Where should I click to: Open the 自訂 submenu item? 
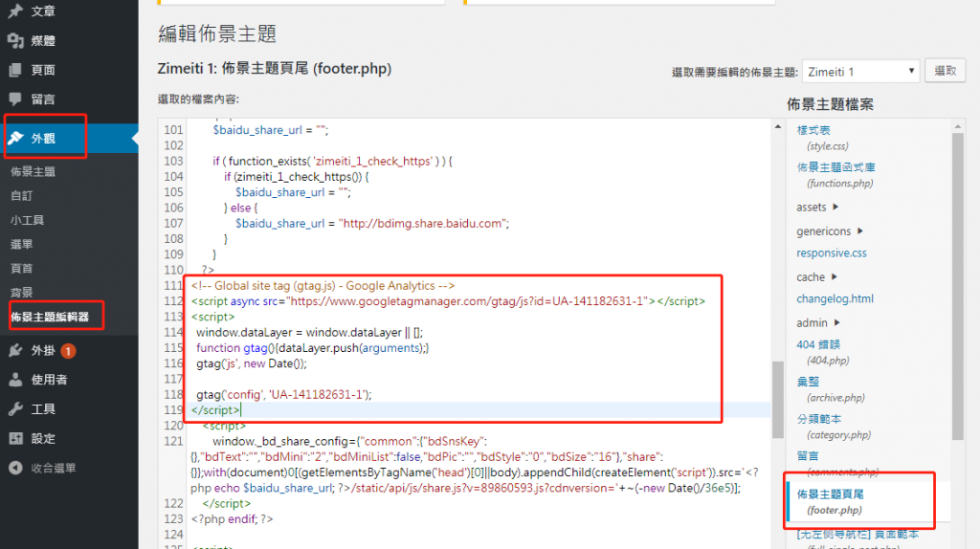[x=21, y=195]
